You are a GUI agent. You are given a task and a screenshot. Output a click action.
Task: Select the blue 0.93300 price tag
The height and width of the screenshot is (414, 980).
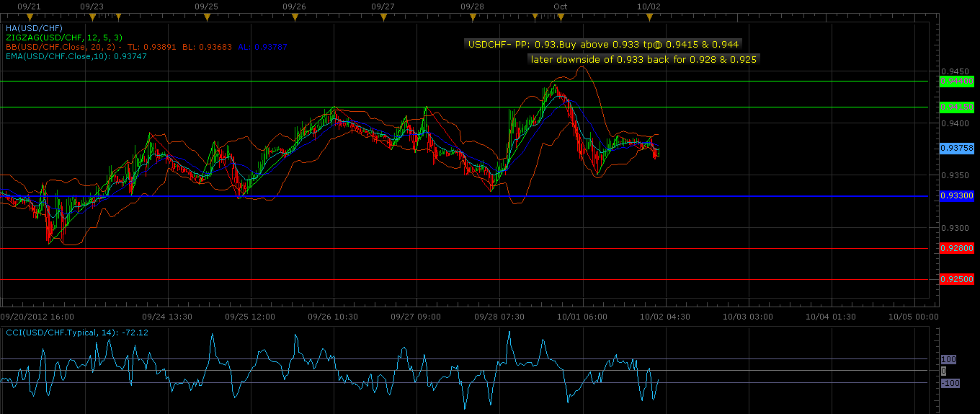(x=957, y=195)
